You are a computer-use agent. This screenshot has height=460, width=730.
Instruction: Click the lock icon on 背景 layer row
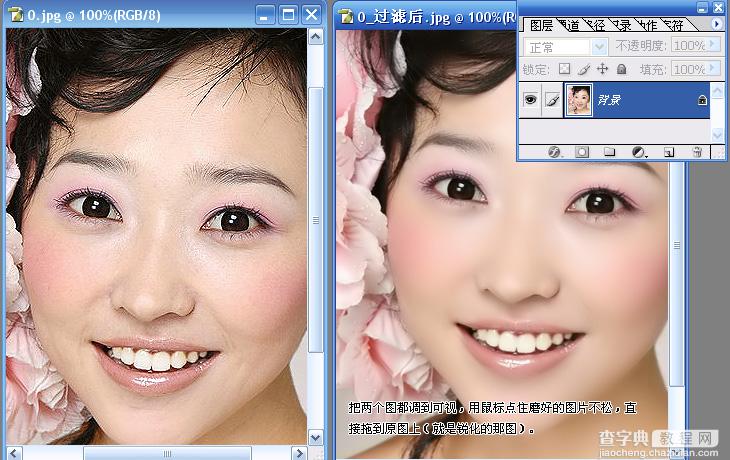[702, 100]
